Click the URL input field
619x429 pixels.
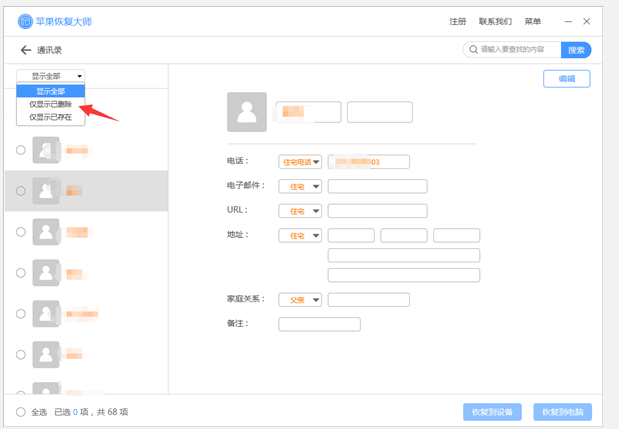click(377, 211)
